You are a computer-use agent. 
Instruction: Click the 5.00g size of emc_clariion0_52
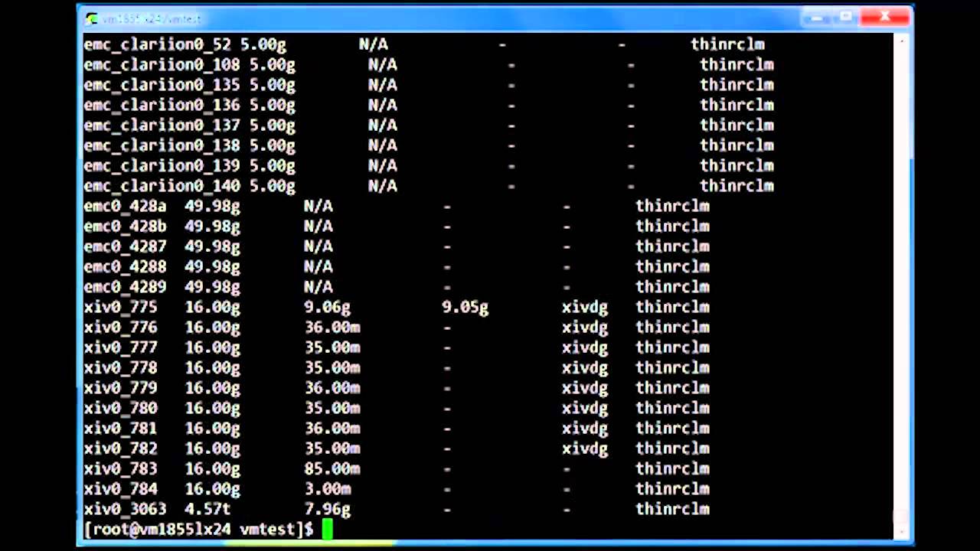(x=263, y=44)
